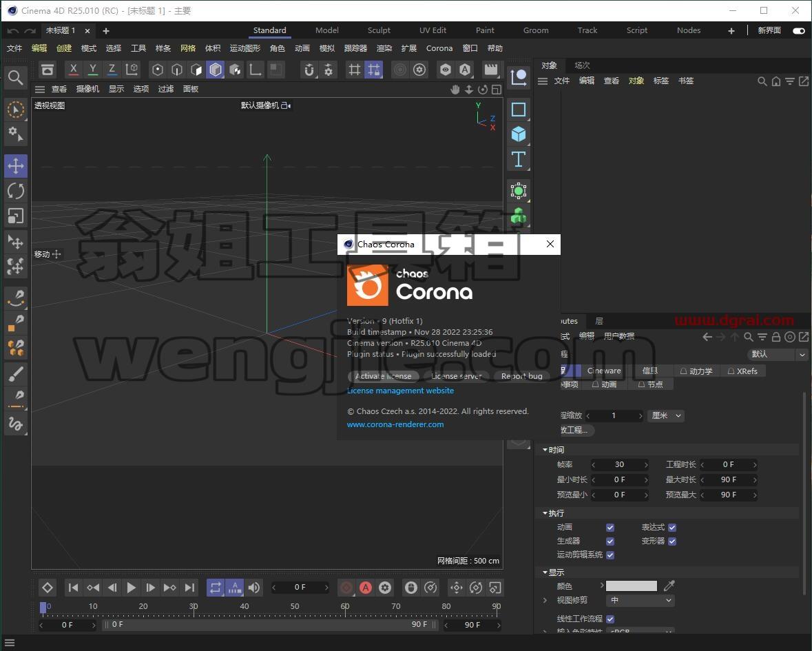Screen dimensions: 812x651
Task: Open the Cineware tab in attributes
Action: click(603, 371)
